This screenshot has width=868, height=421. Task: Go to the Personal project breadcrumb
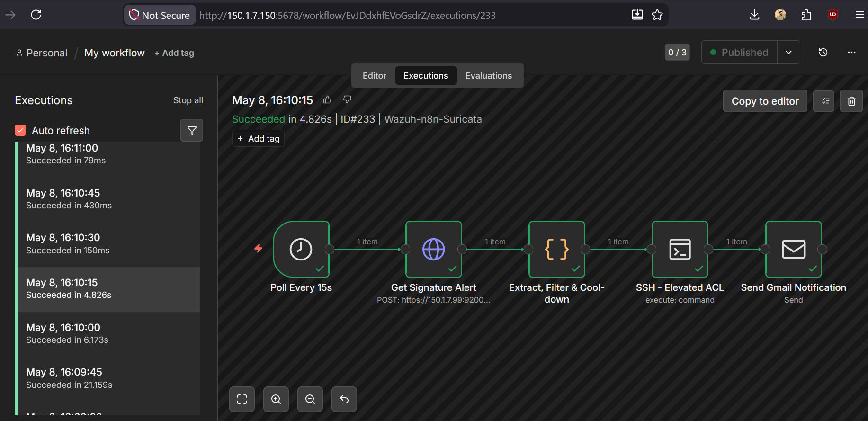click(x=42, y=53)
